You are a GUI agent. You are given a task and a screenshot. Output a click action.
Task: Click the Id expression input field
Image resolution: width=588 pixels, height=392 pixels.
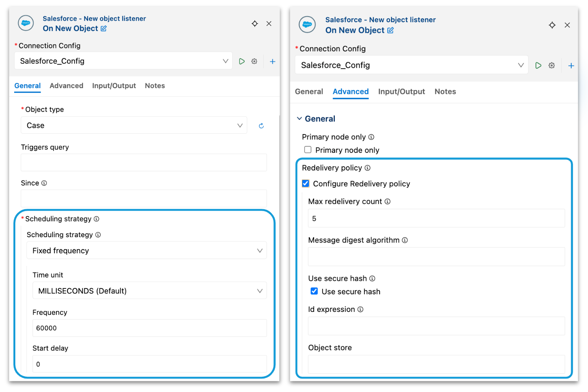click(437, 326)
